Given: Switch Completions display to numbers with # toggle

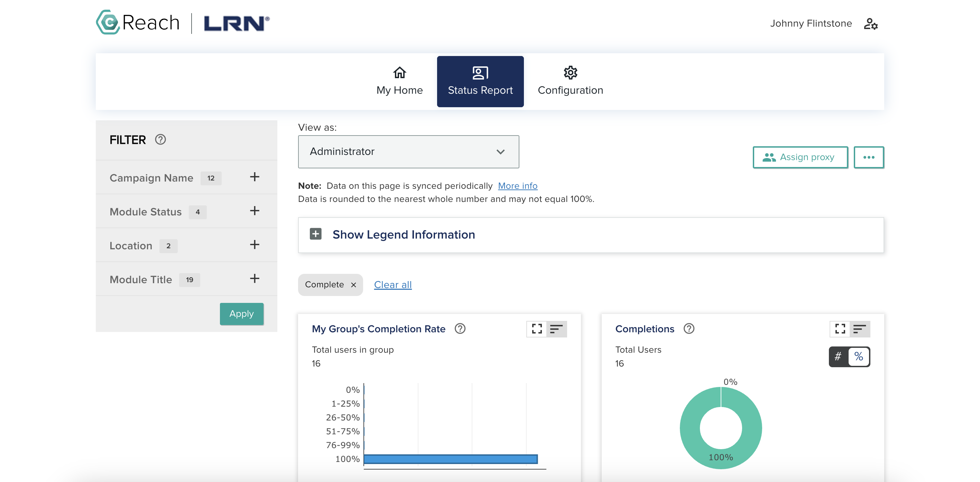Looking at the screenshot, I should click(839, 356).
